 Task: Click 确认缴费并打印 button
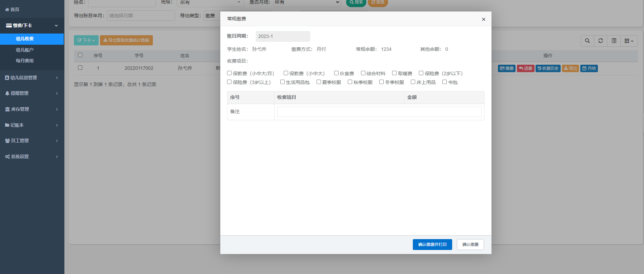432,245
